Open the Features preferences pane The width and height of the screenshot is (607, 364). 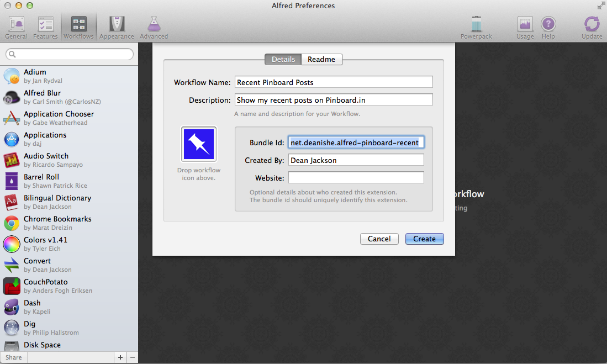(45, 28)
